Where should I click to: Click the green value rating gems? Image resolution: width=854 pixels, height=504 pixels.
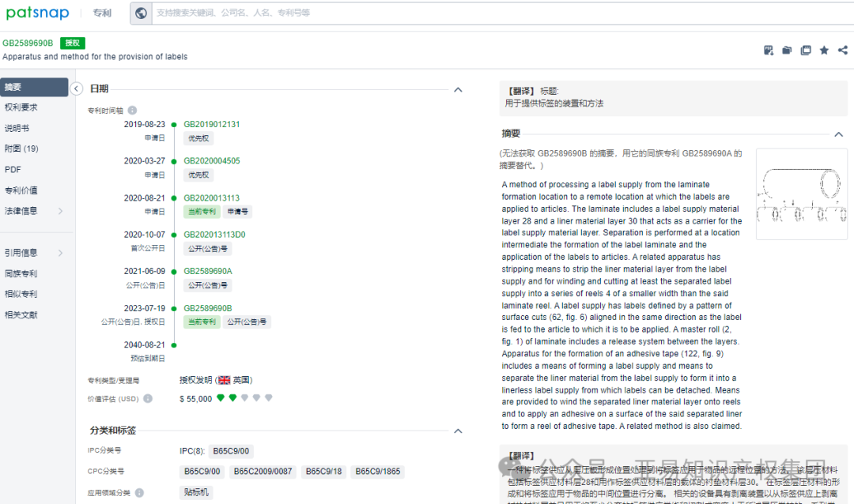point(230,399)
